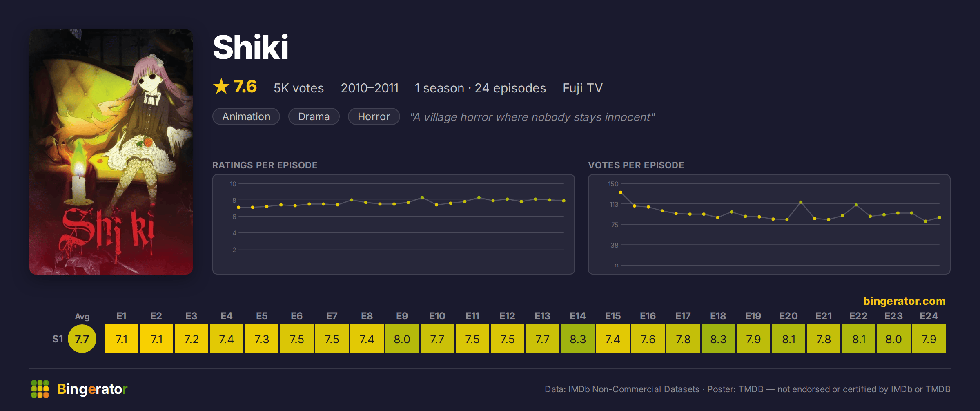Select the Animation genre tag
The width and height of the screenshot is (980, 411).
[246, 116]
